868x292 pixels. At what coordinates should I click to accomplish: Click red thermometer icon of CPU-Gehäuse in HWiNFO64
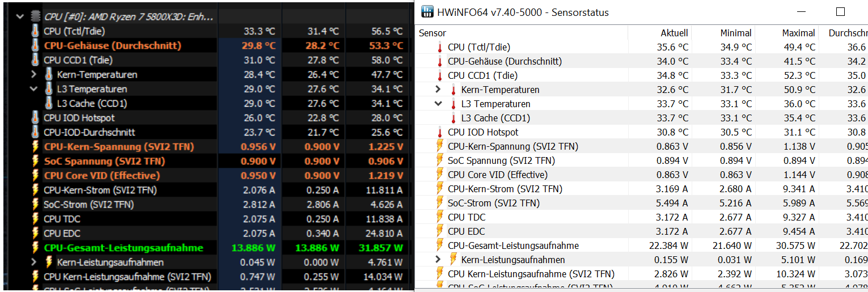pyautogui.click(x=439, y=61)
